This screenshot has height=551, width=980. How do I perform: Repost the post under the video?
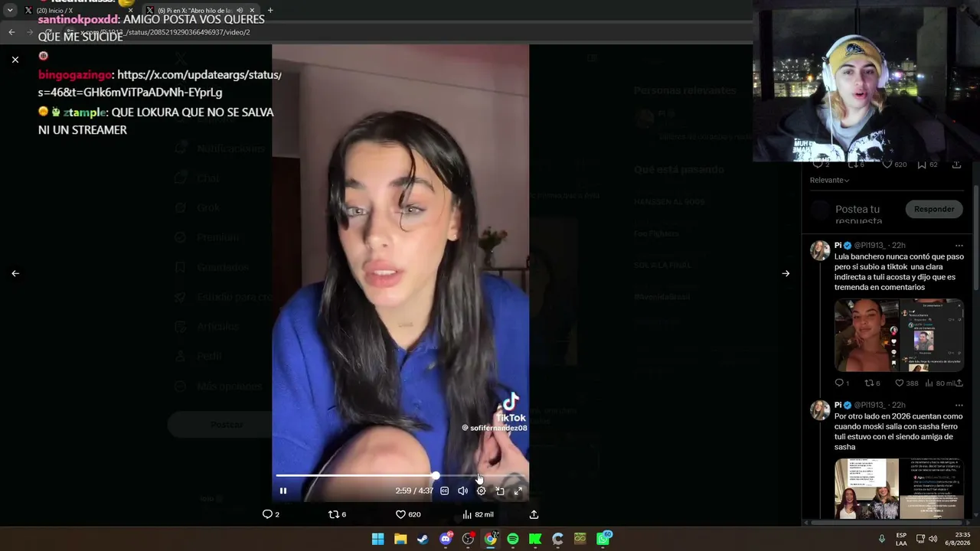coord(337,514)
